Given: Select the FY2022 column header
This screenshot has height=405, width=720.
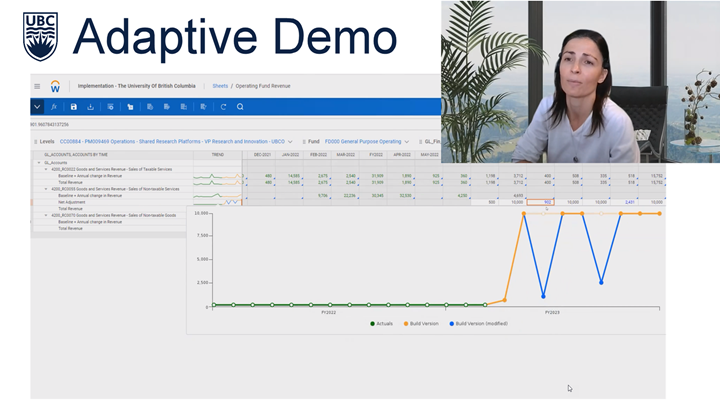Looking at the screenshot, I should (376, 155).
